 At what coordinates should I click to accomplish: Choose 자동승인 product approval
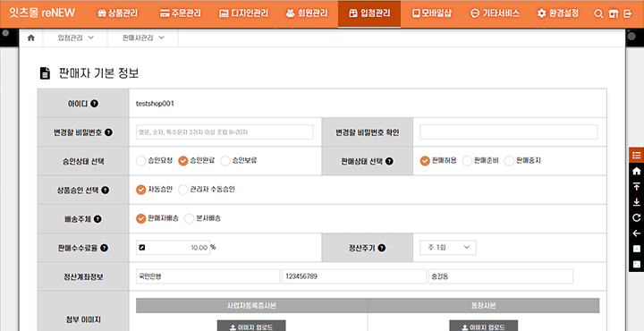pos(141,190)
